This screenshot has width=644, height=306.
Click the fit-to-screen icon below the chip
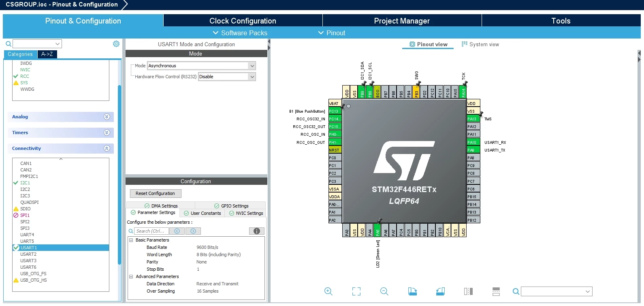click(356, 291)
